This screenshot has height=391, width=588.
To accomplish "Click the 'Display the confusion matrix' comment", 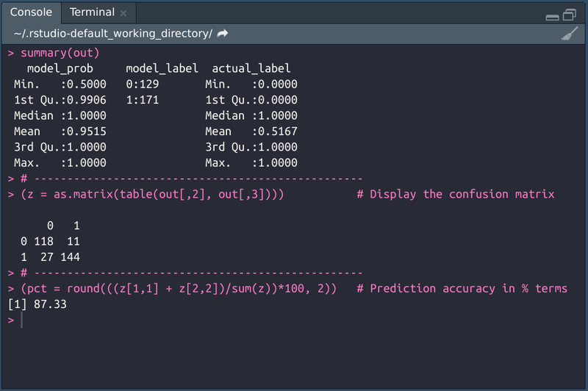I will pyautogui.click(x=455, y=194).
